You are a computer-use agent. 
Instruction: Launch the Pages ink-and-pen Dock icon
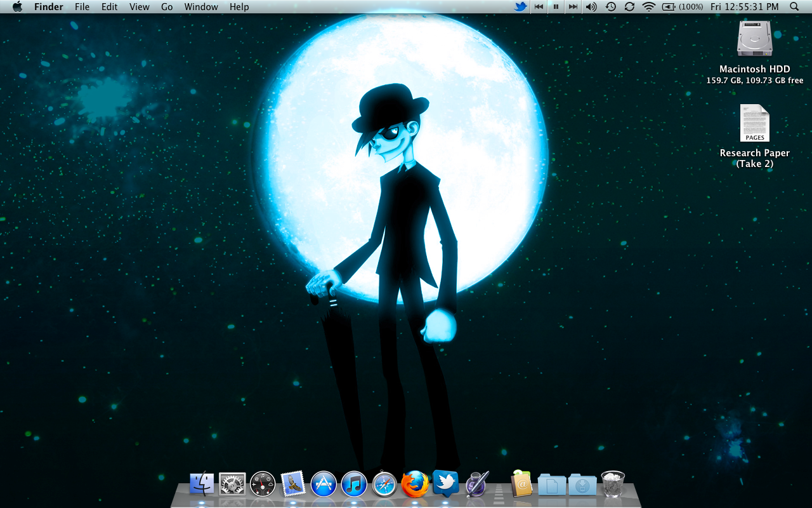(x=476, y=484)
